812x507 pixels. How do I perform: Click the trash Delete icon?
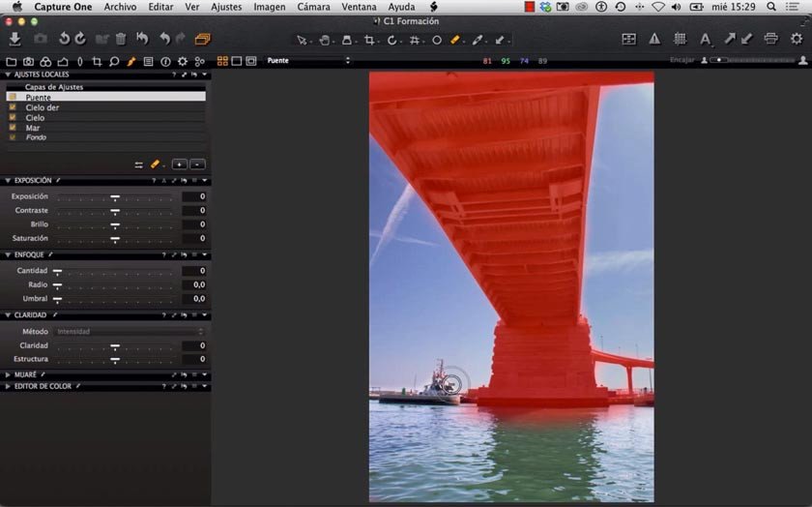121,39
